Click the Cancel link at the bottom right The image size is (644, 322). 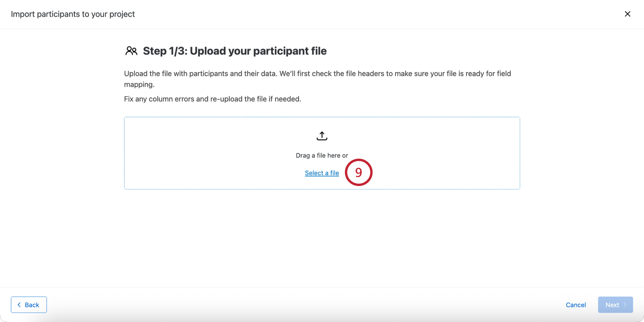click(x=575, y=305)
